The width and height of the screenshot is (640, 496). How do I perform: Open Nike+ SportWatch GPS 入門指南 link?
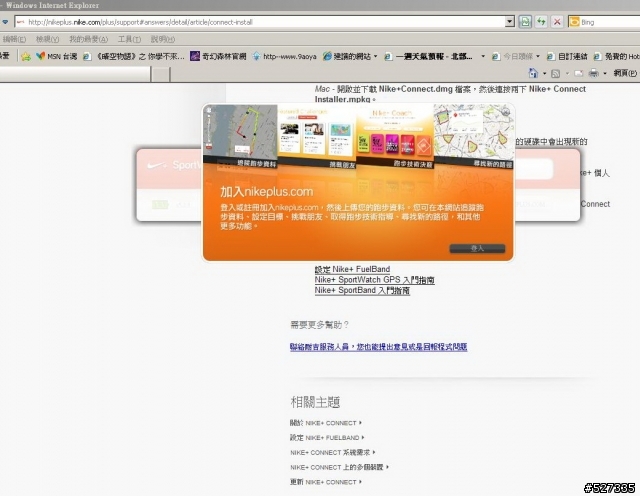[374, 280]
